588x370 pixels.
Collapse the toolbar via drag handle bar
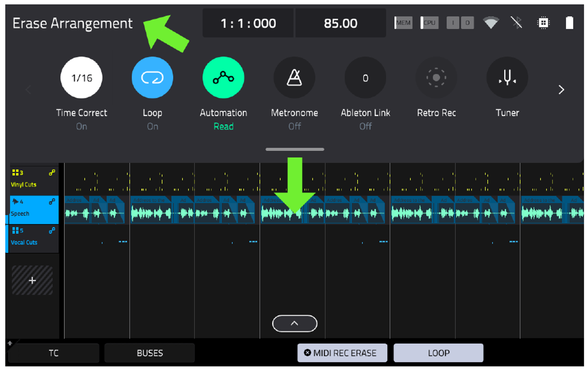(295, 149)
